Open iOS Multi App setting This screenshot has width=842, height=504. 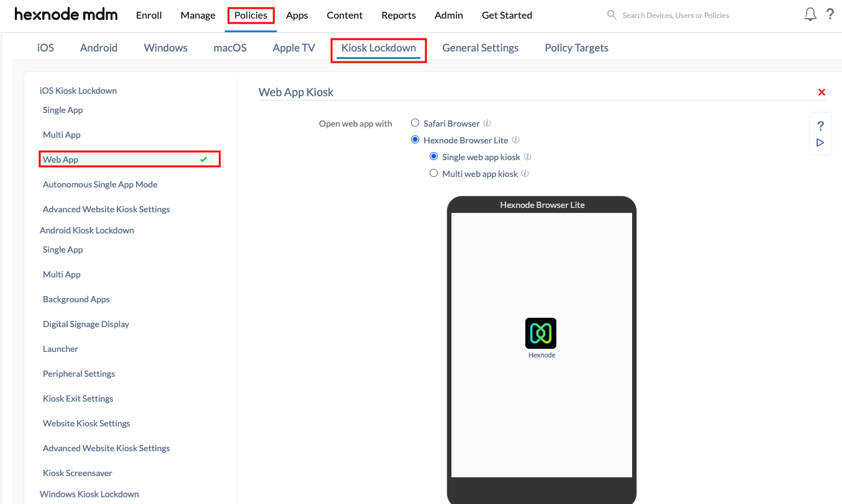pos(61,135)
